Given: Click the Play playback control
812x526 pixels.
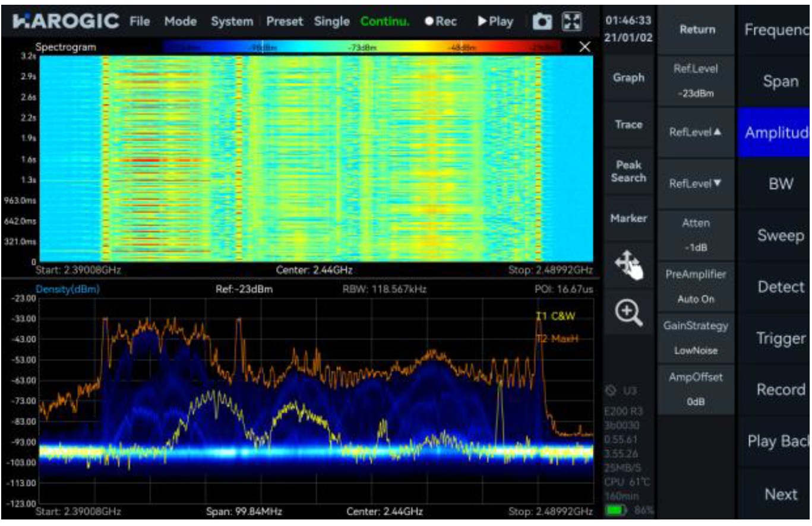Looking at the screenshot, I should [x=495, y=21].
